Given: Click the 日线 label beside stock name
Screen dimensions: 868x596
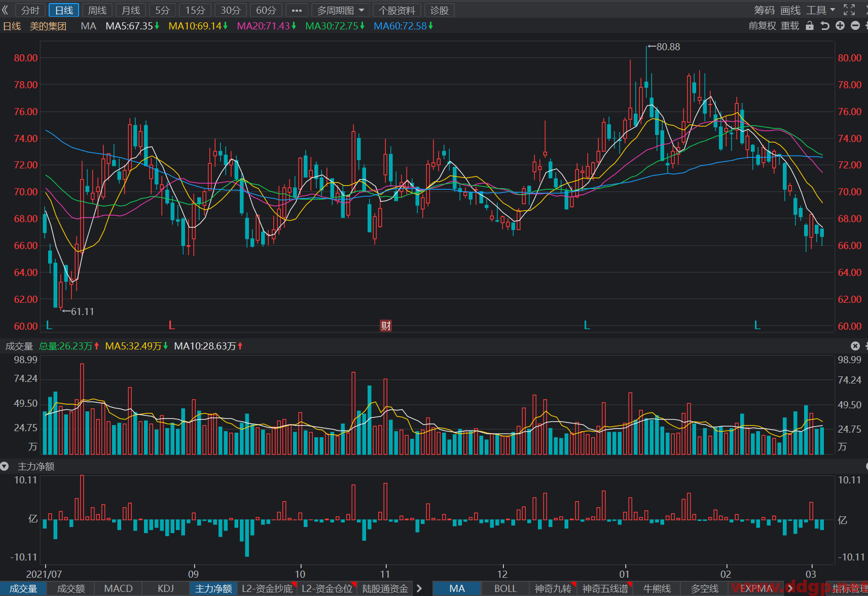Looking at the screenshot, I should click(12, 26).
